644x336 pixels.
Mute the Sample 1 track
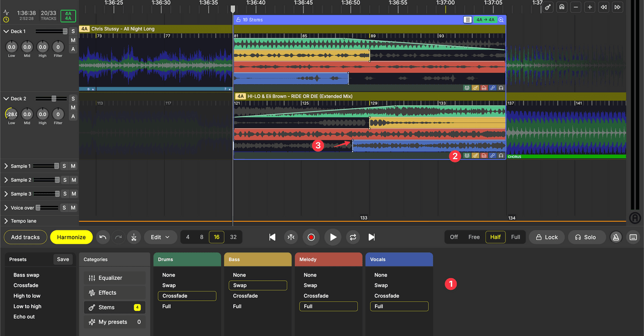(x=74, y=166)
